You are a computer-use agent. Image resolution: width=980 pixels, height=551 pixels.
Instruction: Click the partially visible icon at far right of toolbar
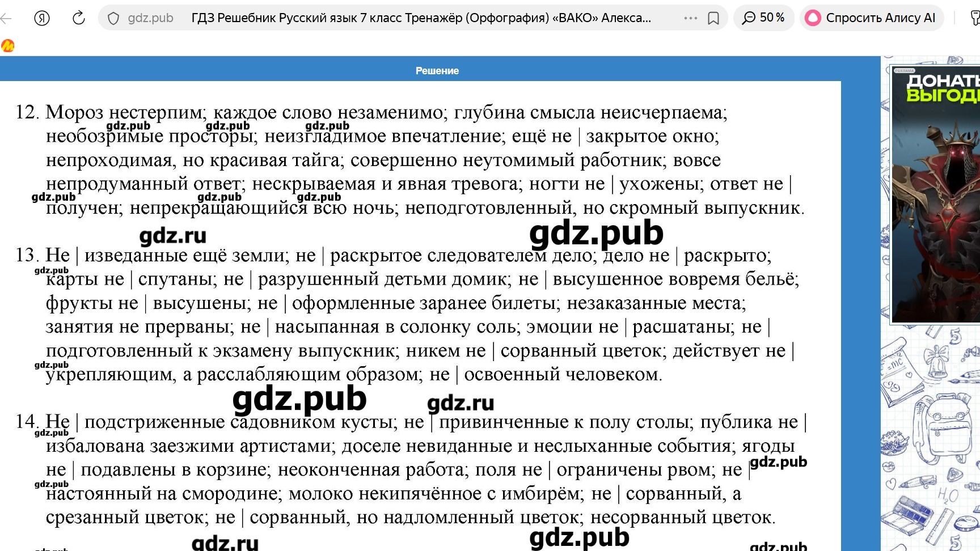point(975,18)
